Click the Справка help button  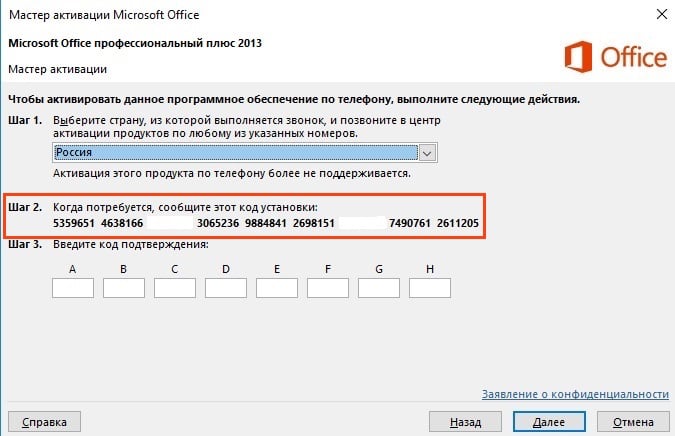(44, 422)
